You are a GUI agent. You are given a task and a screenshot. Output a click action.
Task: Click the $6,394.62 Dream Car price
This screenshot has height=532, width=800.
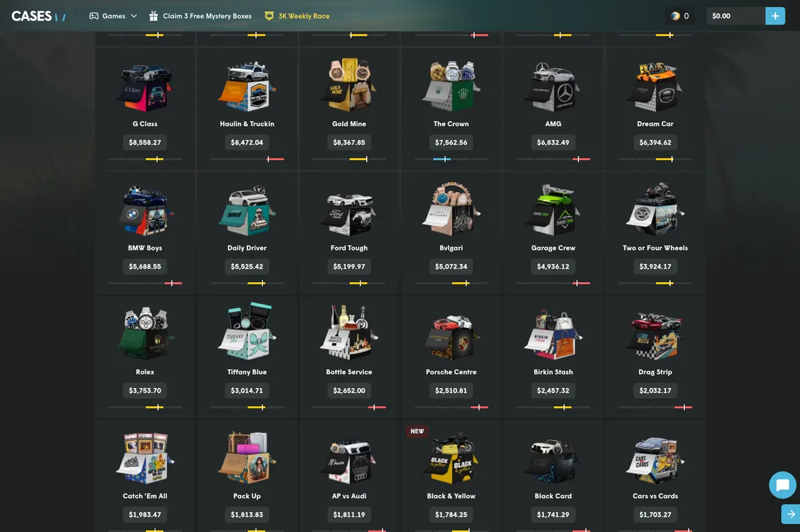coord(655,142)
